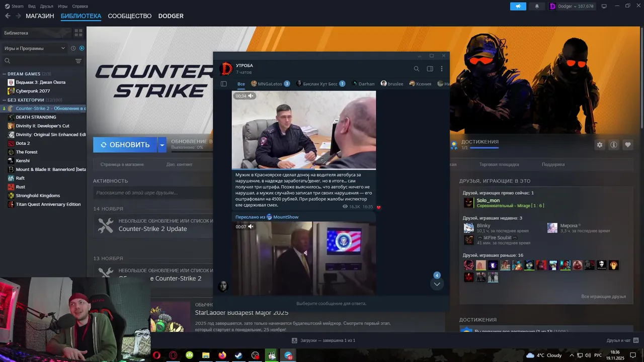Open Друзья и чат button
The height and width of the screenshot is (362, 644).
(622, 340)
